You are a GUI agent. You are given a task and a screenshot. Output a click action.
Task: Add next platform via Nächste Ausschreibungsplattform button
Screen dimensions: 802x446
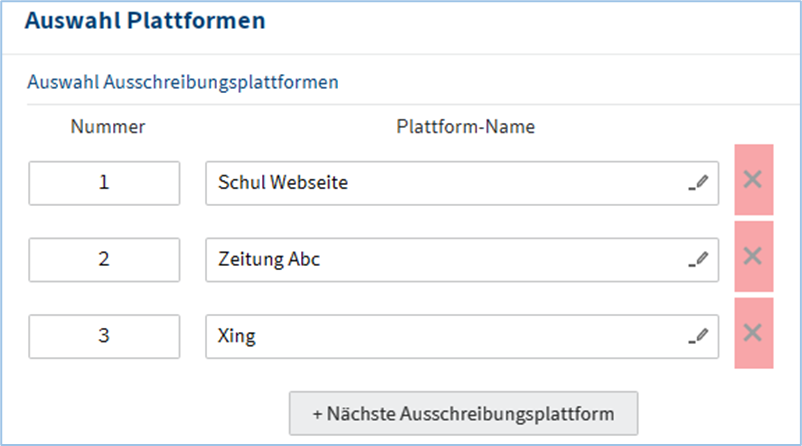(x=463, y=412)
